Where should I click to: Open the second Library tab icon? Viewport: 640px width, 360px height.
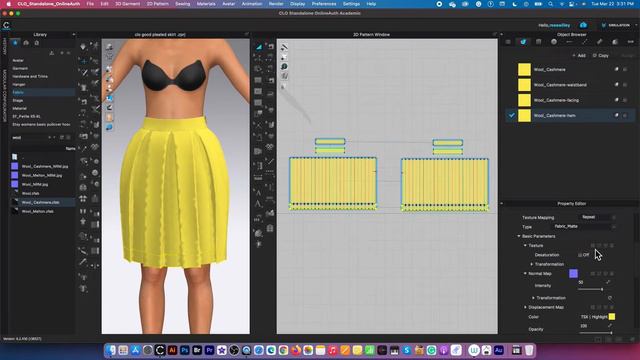[26, 42]
